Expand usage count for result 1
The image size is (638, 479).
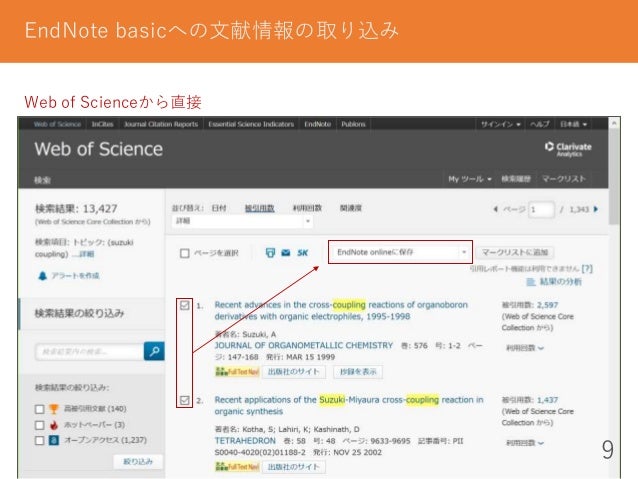525,348
